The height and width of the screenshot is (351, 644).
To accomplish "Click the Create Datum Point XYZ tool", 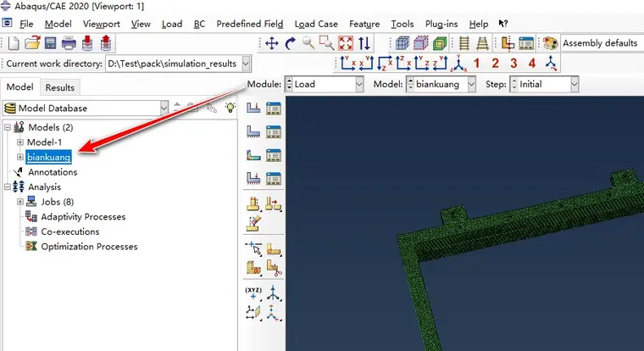I will (x=253, y=293).
